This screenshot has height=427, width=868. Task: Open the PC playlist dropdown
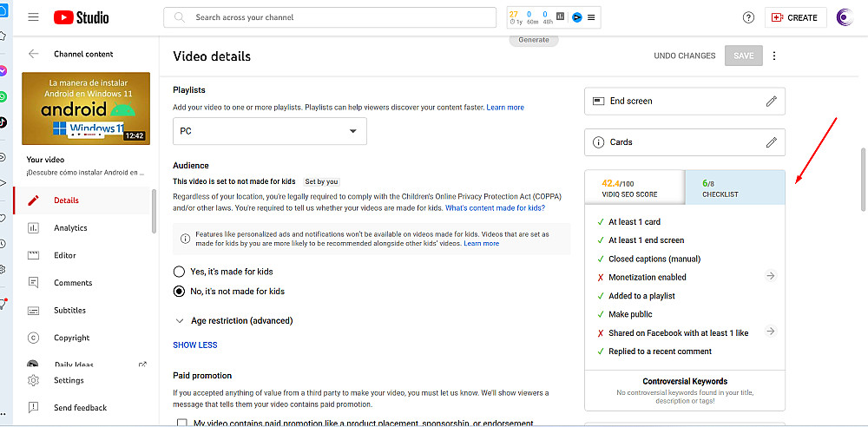(270, 131)
